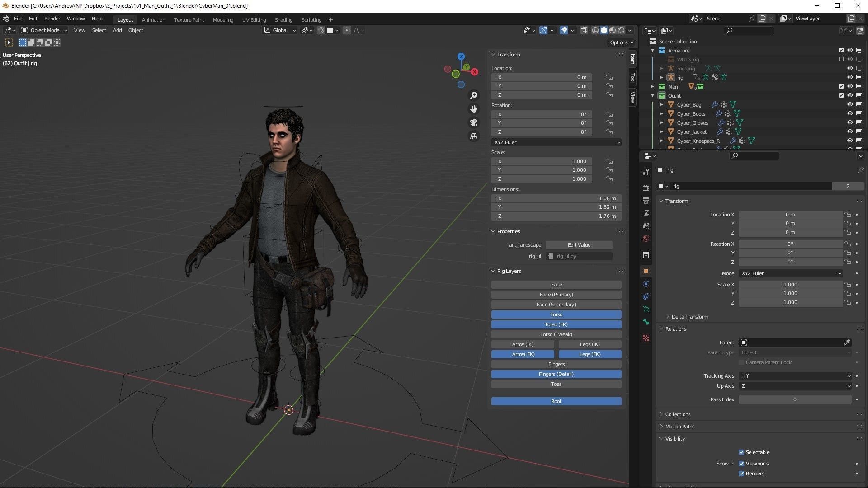868x488 pixels.
Task: Open the Up Axis Z dropdown
Action: (795, 386)
